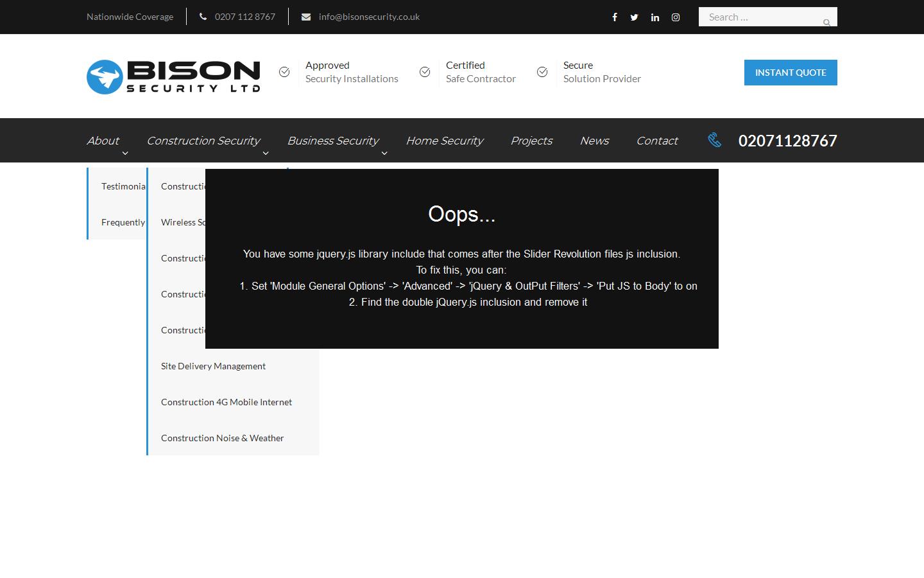
Task: Select Projects in the navigation menu
Action: tap(531, 140)
